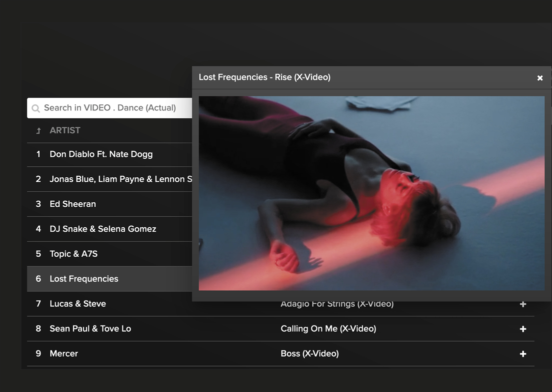Sort list by ARTIST column header
552x392 pixels.
tap(65, 130)
